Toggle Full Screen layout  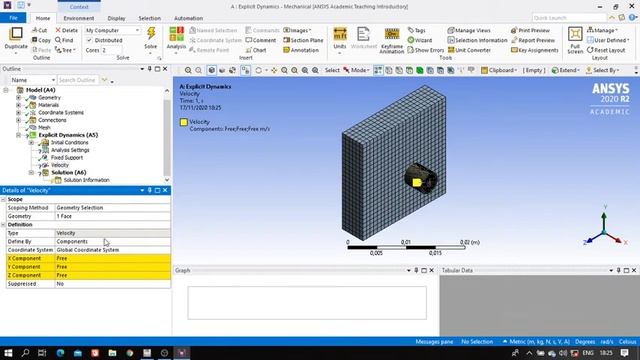point(575,34)
